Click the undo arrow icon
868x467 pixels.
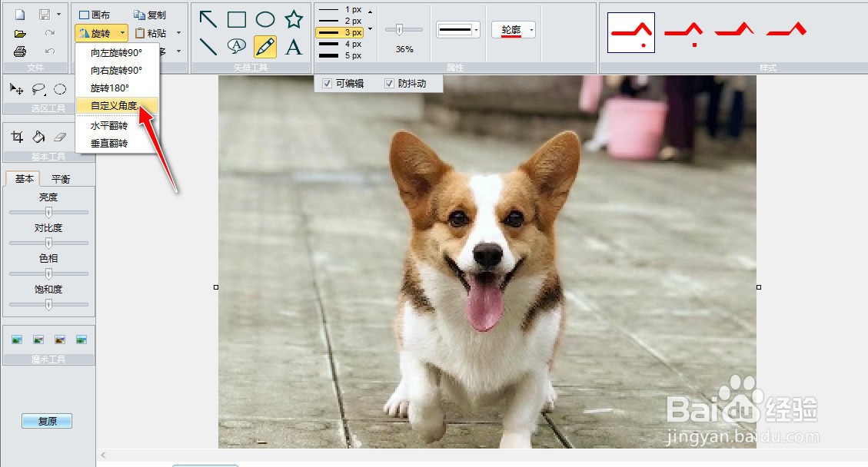click(50, 51)
